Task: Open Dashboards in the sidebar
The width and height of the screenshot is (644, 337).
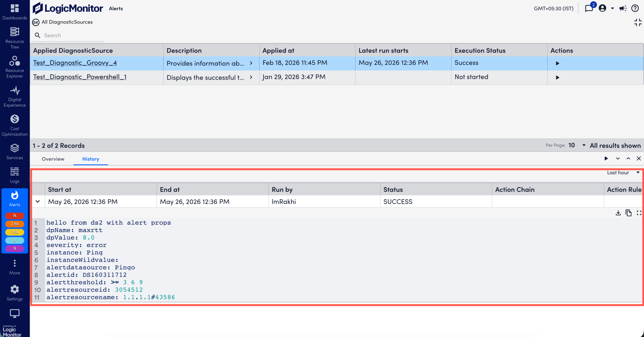Action: 15,12
